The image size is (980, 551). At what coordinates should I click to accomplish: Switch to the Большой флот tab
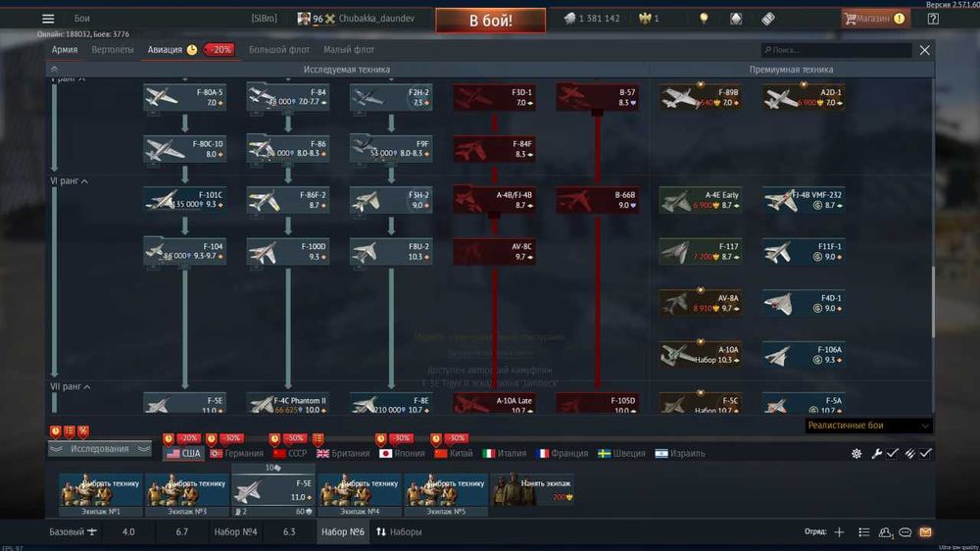(x=278, y=49)
